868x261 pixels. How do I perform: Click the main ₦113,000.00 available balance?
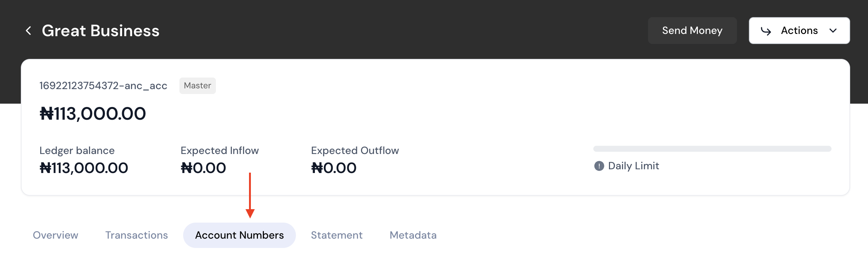(93, 114)
